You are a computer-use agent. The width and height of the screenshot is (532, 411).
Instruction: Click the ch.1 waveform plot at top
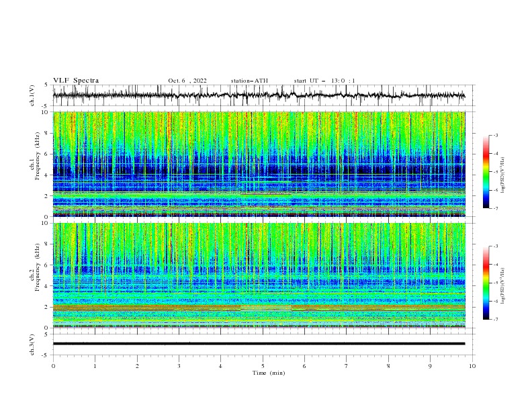click(x=259, y=95)
